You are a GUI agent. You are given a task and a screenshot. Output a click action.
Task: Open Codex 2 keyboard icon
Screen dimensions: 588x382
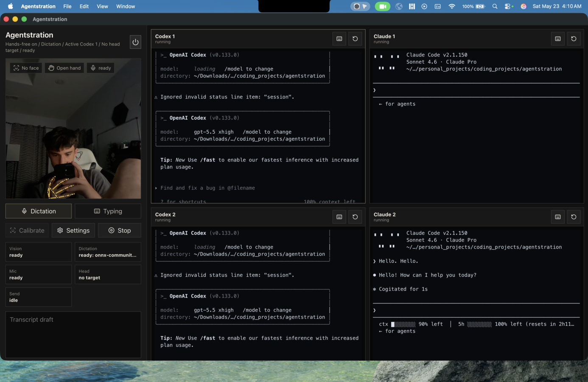(339, 217)
